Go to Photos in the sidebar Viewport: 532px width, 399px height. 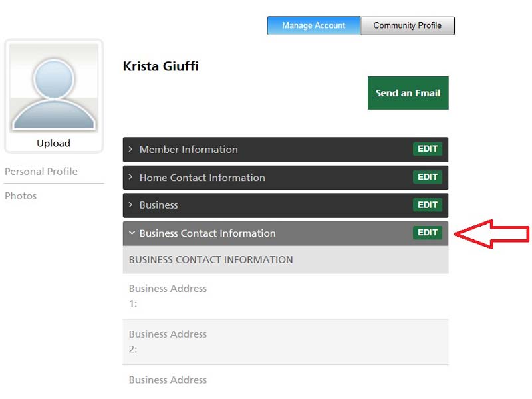(21, 196)
